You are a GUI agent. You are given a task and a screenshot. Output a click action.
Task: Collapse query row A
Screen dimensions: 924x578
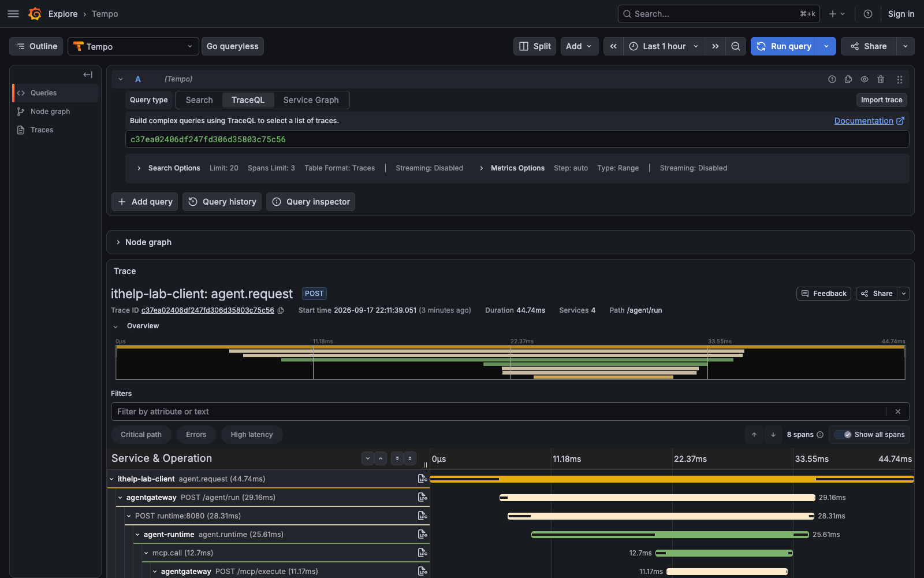[121, 79]
